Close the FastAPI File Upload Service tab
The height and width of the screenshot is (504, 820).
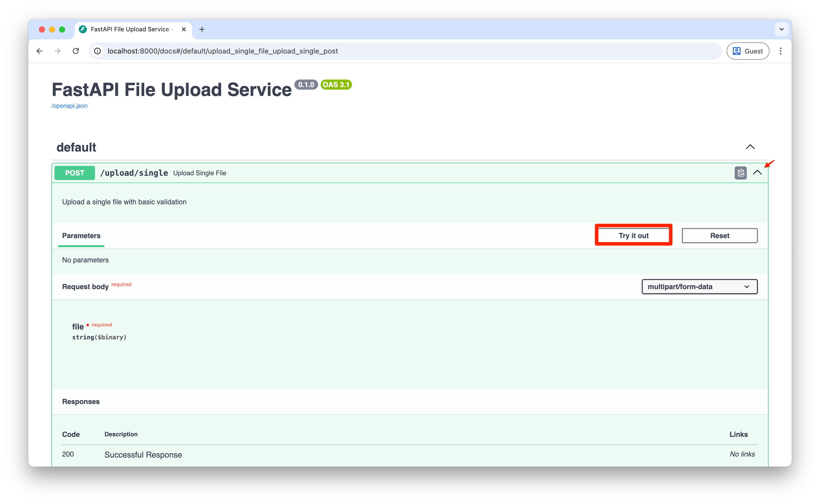184,29
